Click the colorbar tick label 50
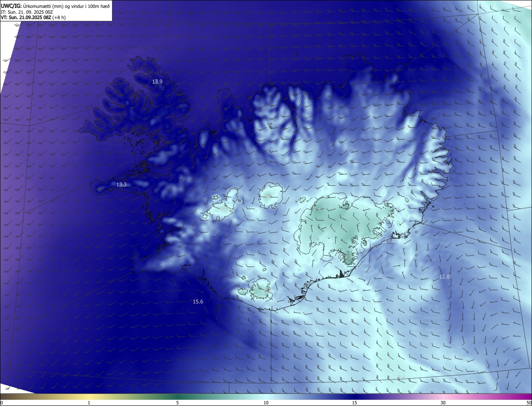 [529, 403]
